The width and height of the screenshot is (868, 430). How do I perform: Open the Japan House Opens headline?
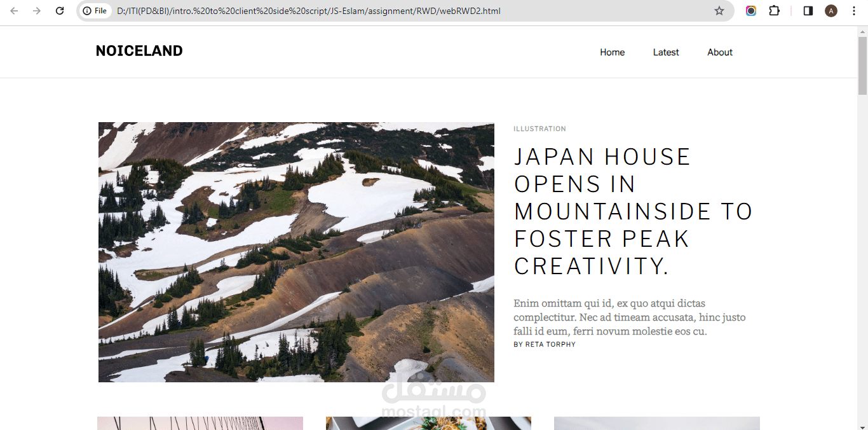coord(633,211)
